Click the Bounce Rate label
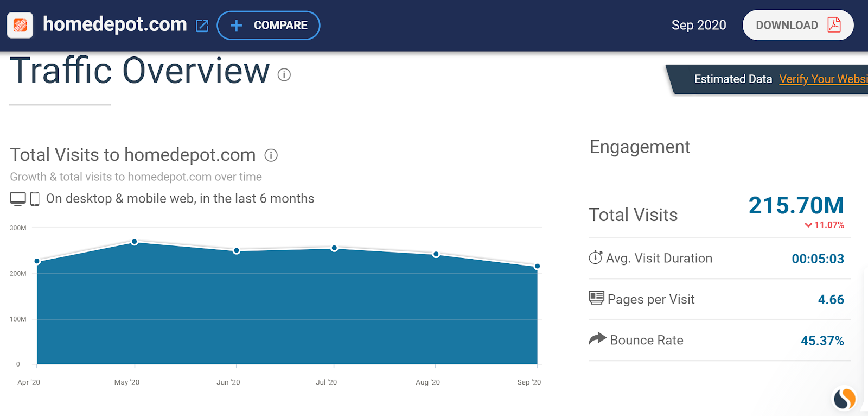 (x=647, y=341)
